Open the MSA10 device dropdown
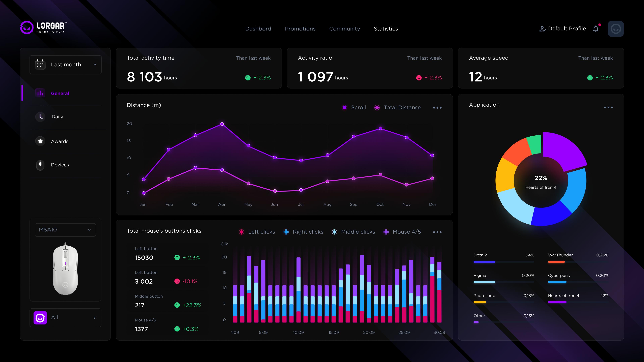The width and height of the screenshot is (644, 362). click(x=65, y=230)
